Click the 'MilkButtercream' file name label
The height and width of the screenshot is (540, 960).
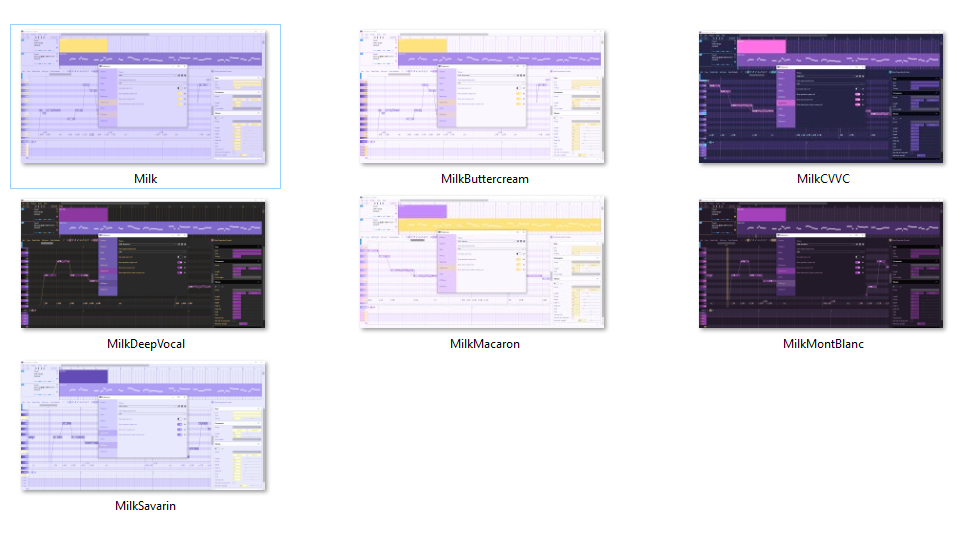coord(485,179)
